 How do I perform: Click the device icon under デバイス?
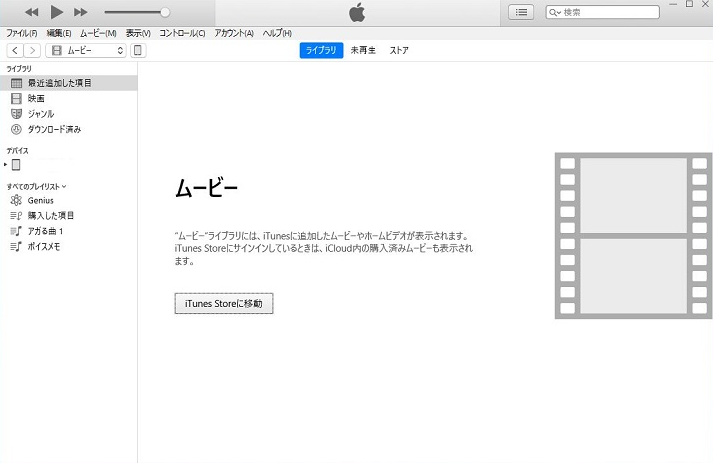(16, 165)
